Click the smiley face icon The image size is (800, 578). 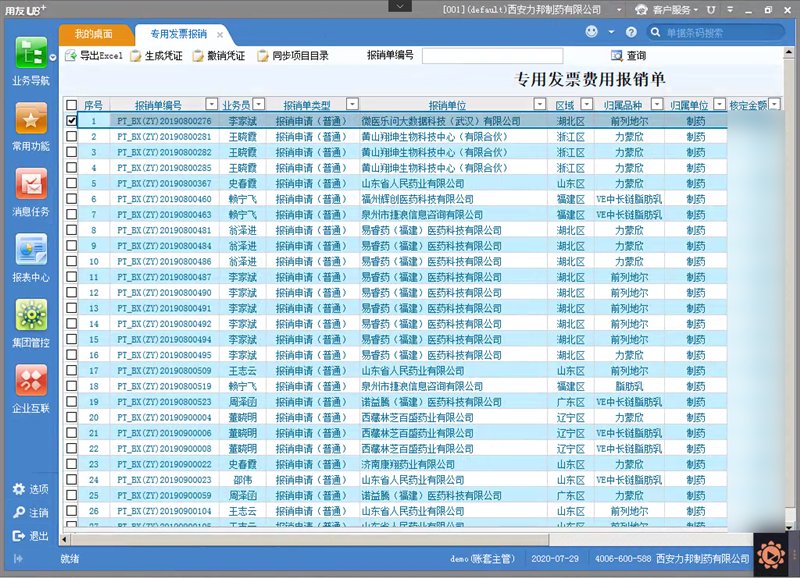tap(591, 32)
